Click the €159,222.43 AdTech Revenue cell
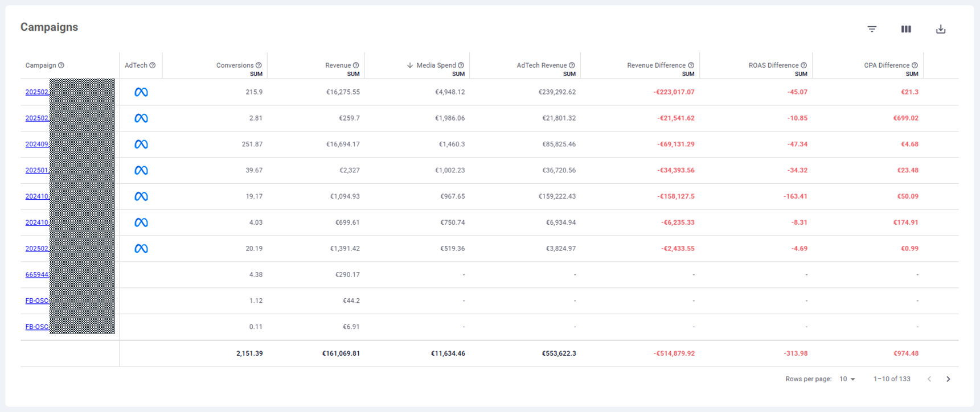Viewport: 980px width, 412px height. (x=557, y=196)
